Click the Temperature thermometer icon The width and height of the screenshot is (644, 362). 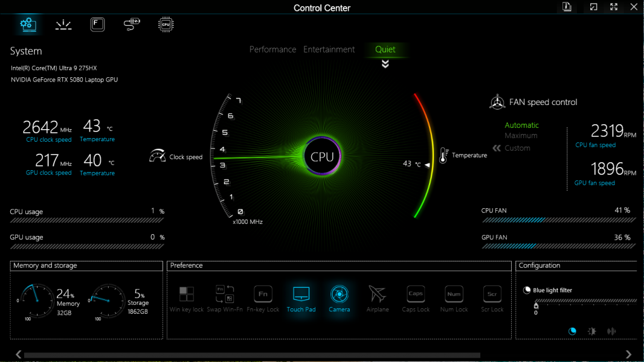[443, 156]
